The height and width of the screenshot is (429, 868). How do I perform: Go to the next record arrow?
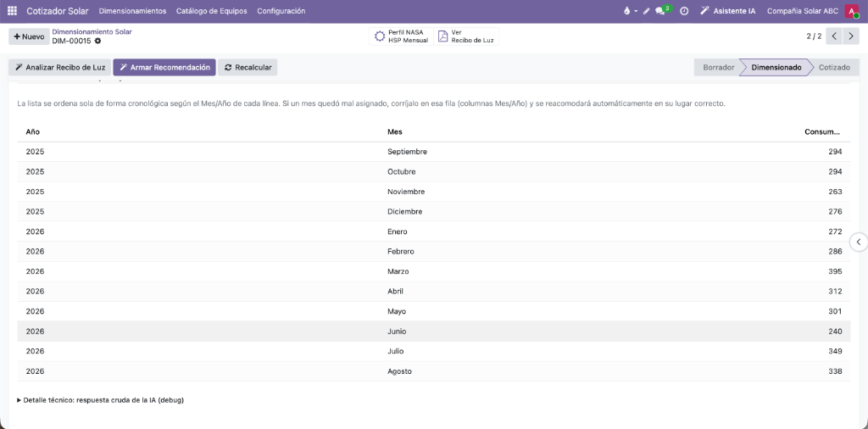pyautogui.click(x=851, y=36)
